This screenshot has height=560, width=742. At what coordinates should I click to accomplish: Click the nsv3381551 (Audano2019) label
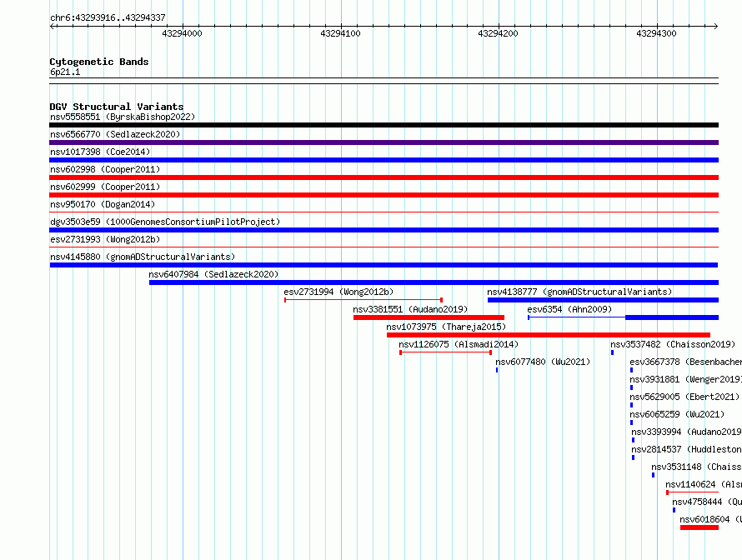point(410,309)
